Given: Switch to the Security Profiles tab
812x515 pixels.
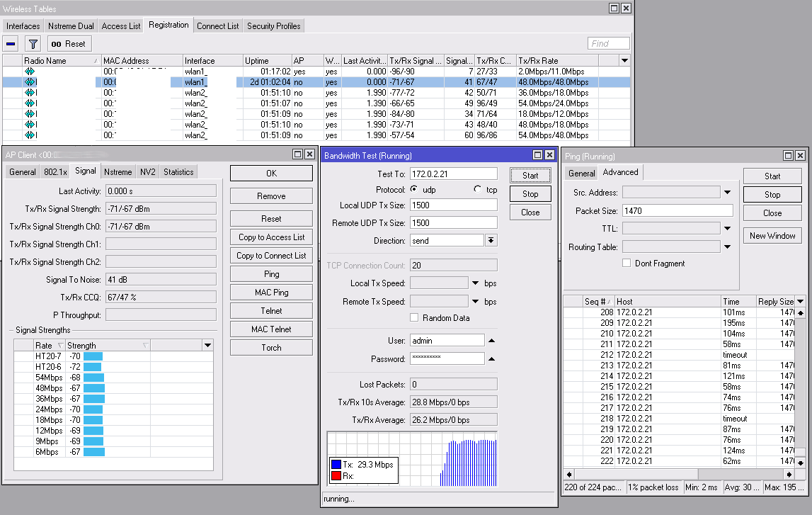Looking at the screenshot, I should pyautogui.click(x=273, y=26).
